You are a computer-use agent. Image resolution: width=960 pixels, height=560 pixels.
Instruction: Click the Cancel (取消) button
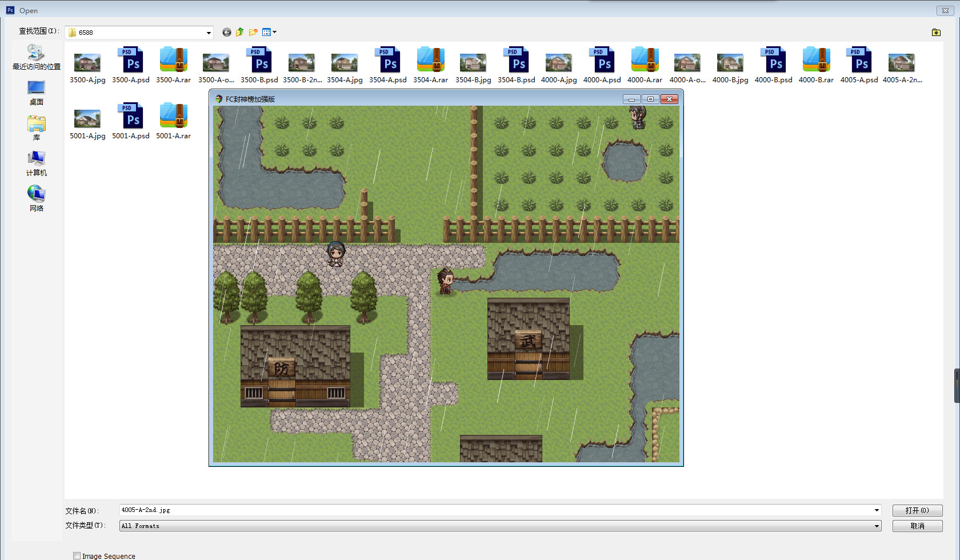click(x=917, y=526)
